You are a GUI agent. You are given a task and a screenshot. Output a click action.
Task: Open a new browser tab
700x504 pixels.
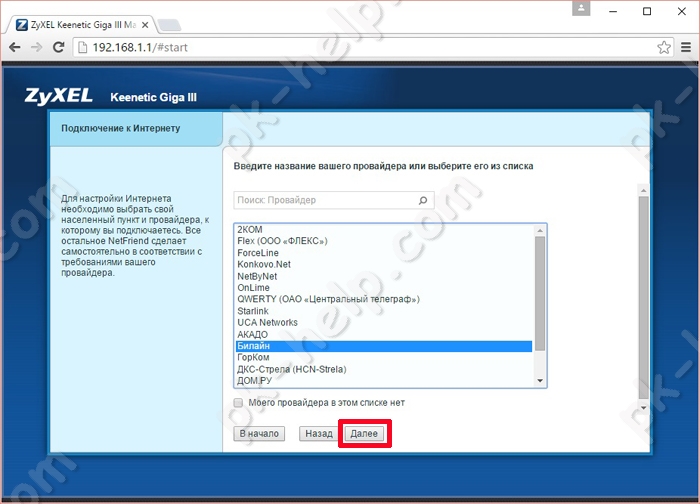pyautogui.click(x=170, y=25)
